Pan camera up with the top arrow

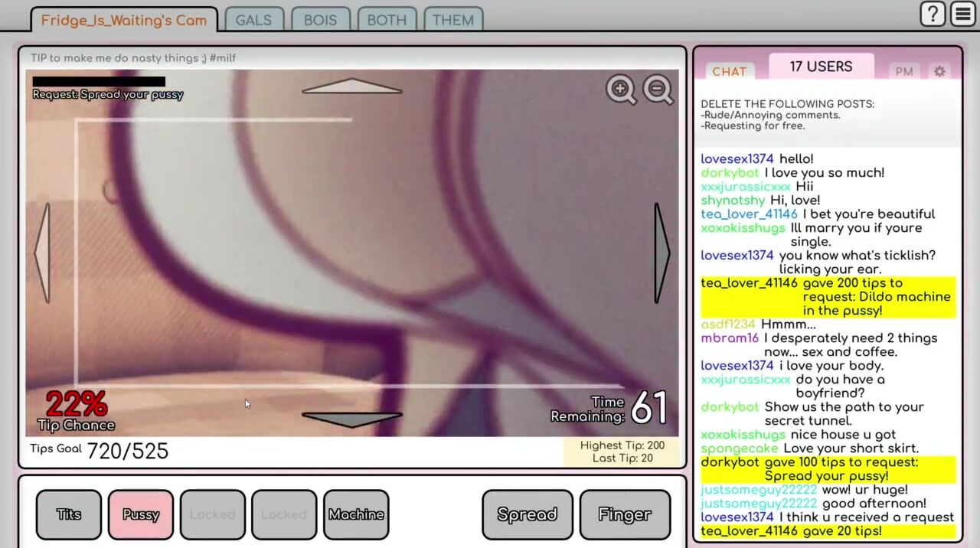click(x=351, y=86)
